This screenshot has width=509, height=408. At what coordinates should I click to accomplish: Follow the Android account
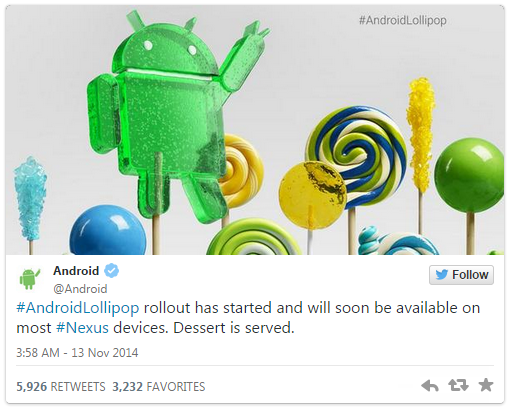point(461,275)
